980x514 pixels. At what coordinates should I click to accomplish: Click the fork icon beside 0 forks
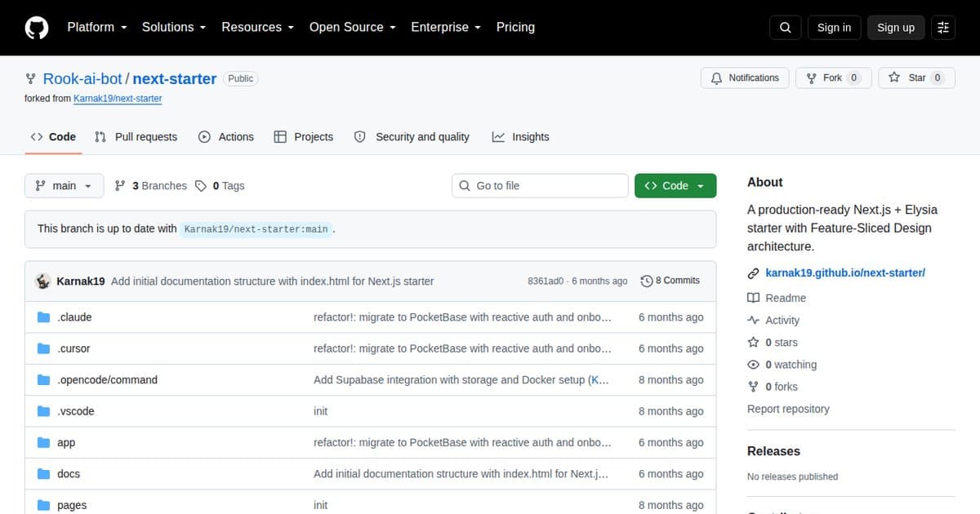[x=753, y=387]
